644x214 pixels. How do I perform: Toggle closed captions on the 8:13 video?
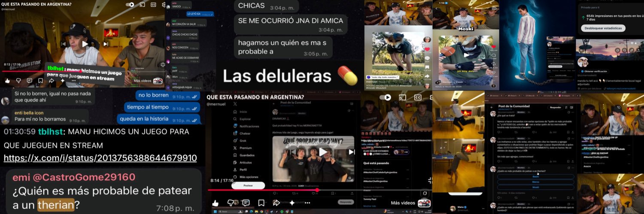coord(153,5)
